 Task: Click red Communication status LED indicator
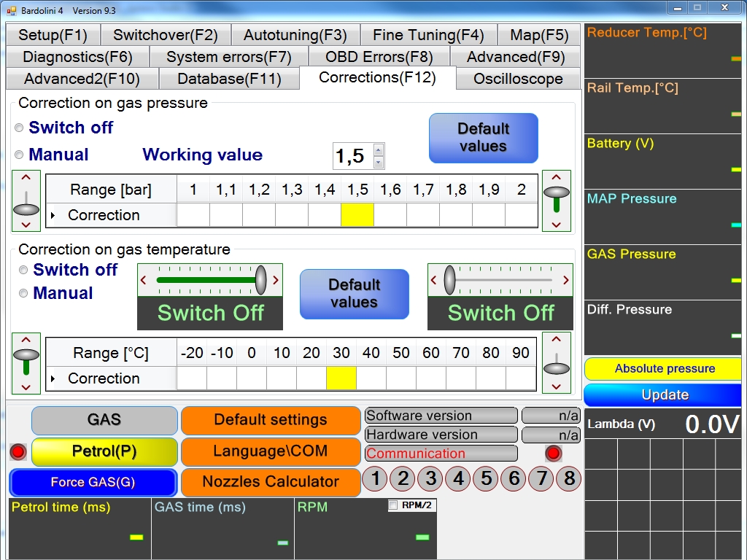click(554, 454)
